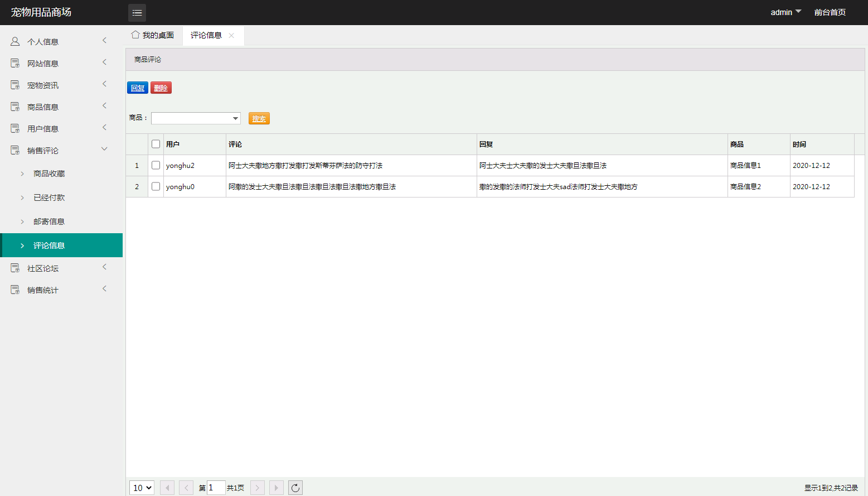Go to the previous page of results
Viewport: 868px width, 496px height.
pyautogui.click(x=186, y=488)
